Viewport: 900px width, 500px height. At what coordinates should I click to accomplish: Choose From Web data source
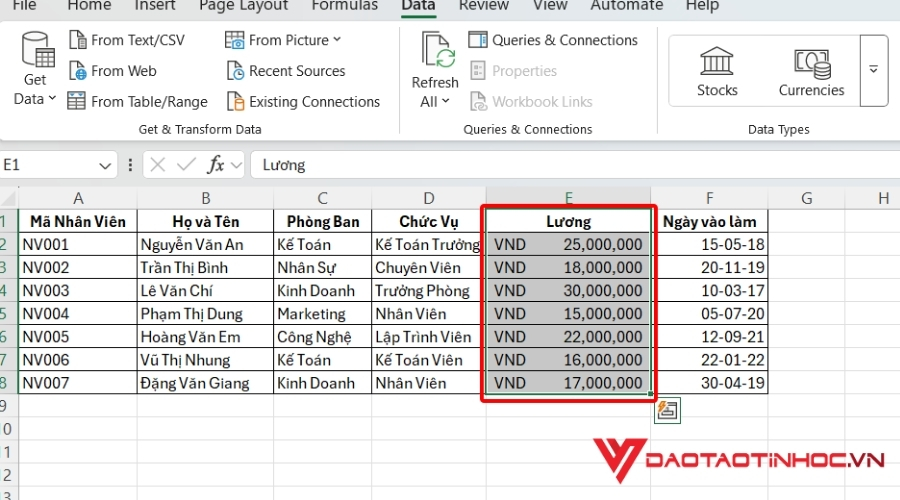tap(112, 71)
